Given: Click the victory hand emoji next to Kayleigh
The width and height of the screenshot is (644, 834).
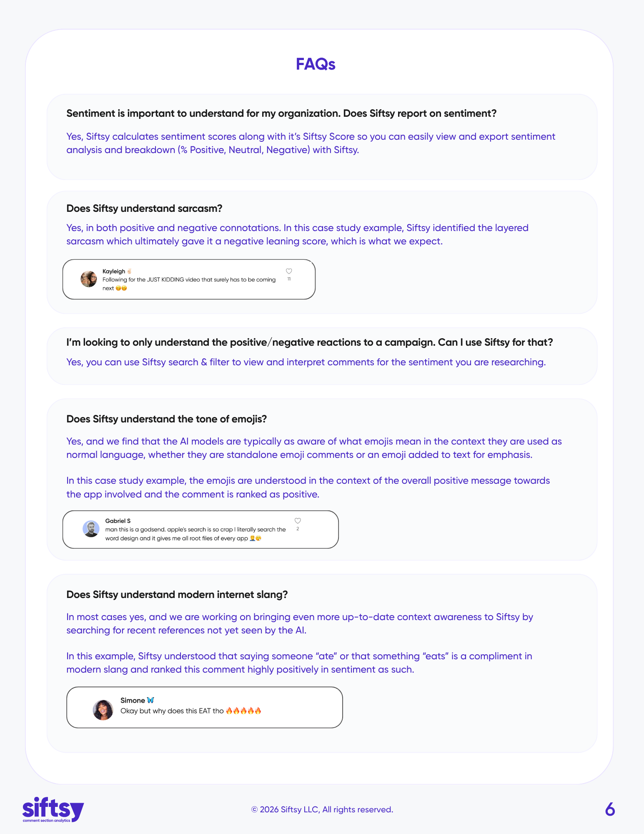Looking at the screenshot, I should (x=129, y=271).
